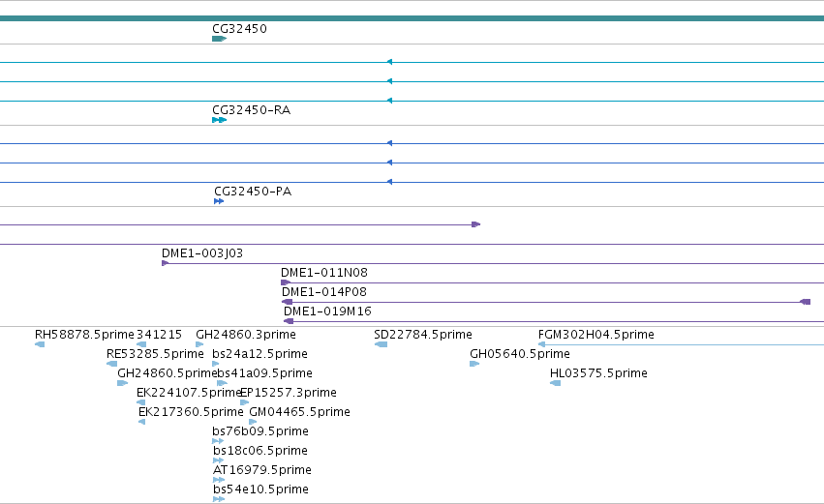Image resolution: width=824 pixels, height=504 pixels.
Task: Click the bs18c06.5prime double-arrow glyph
Action: tap(219, 461)
